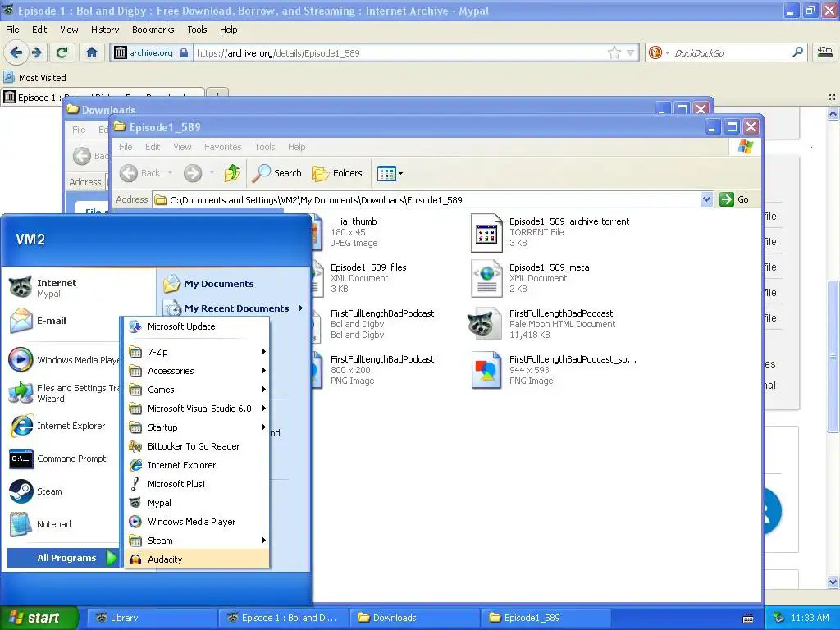Image resolution: width=840 pixels, height=630 pixels.
Task: Bookmark page with star icon
Action: point(614,52)
